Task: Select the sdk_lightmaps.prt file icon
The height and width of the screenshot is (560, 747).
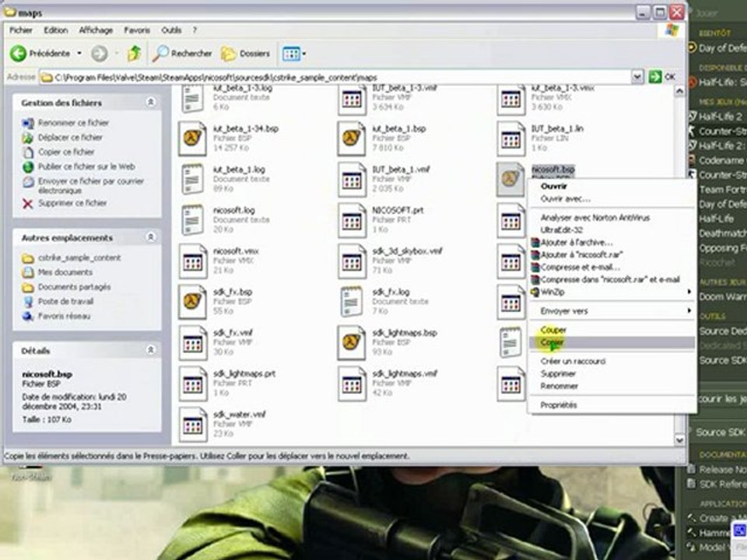Action: [x=192, y=383]
